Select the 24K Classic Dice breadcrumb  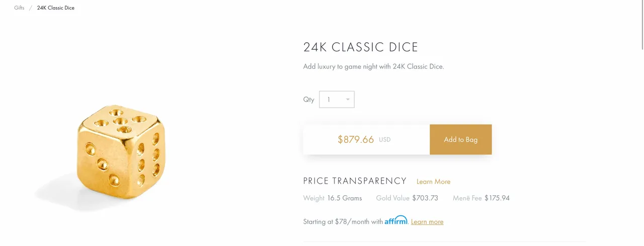click(x=56, y=8)
